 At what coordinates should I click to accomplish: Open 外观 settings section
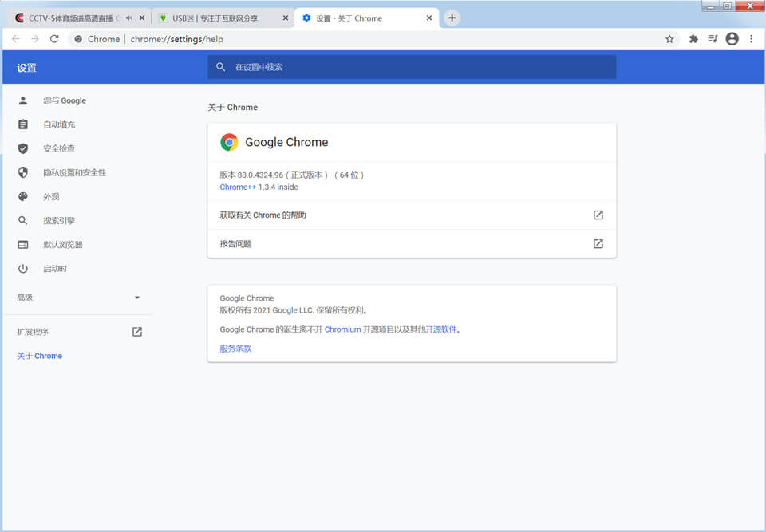(51, 196)
